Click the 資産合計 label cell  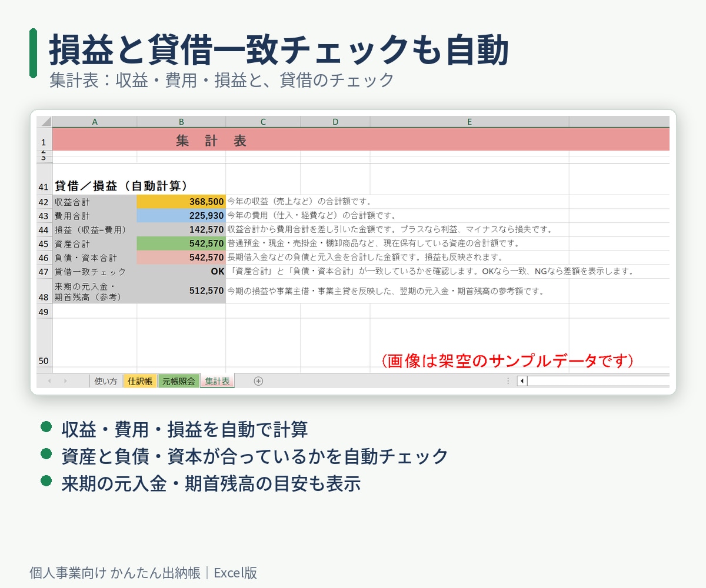(x=94, y=243)
